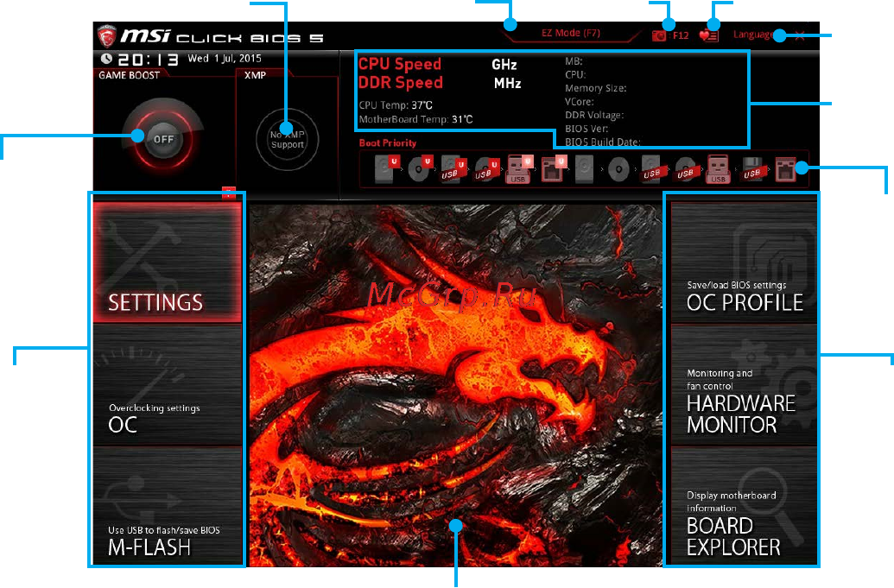This screenshot has width=894, height=588.
Task: Open the favorites heart list icon
Action: click(708, 35)
